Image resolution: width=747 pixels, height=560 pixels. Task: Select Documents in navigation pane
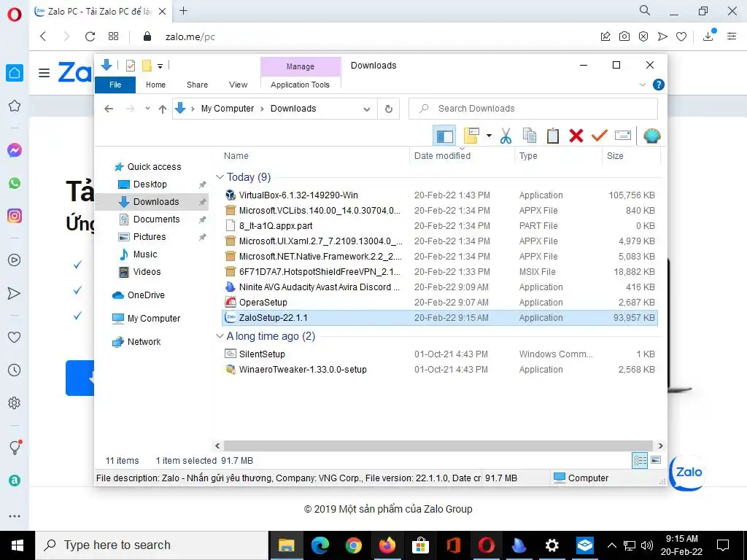tap(156, 219)
